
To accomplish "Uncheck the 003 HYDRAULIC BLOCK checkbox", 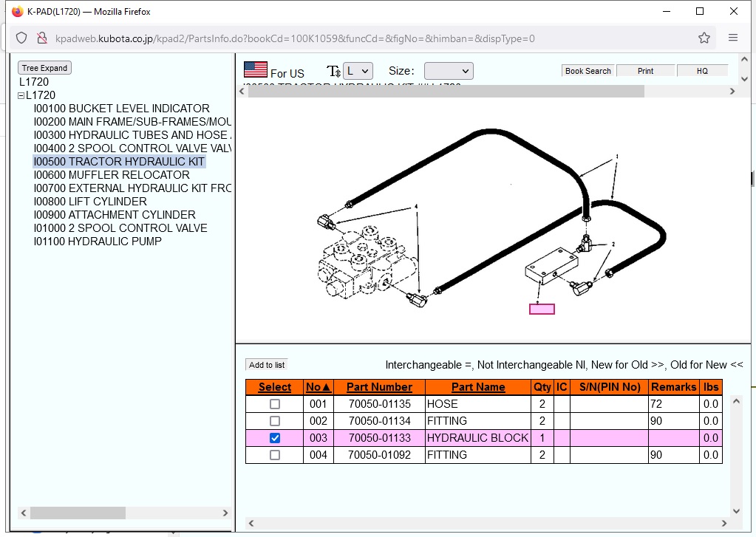I will click(275, 438).
